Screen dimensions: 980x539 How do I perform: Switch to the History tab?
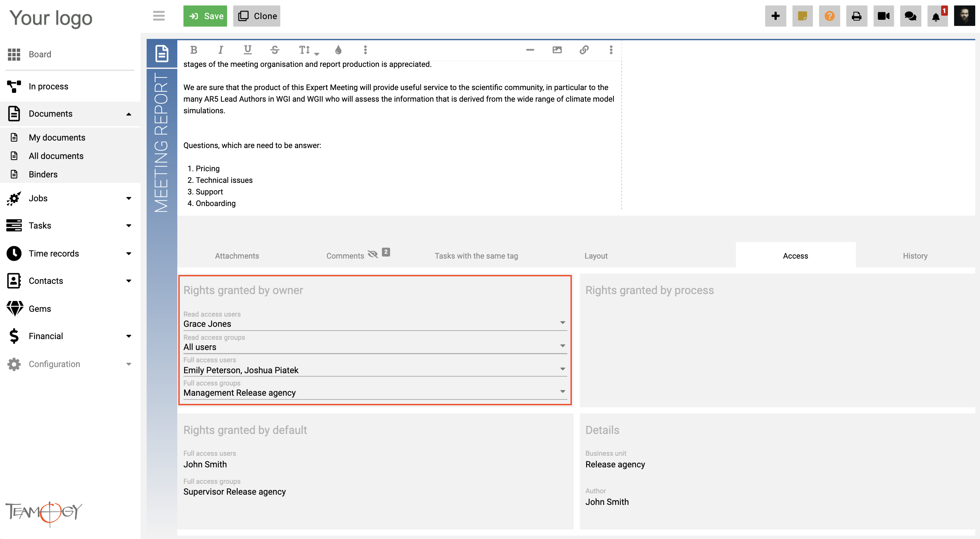pyautogui.click(x=914, y=255)
